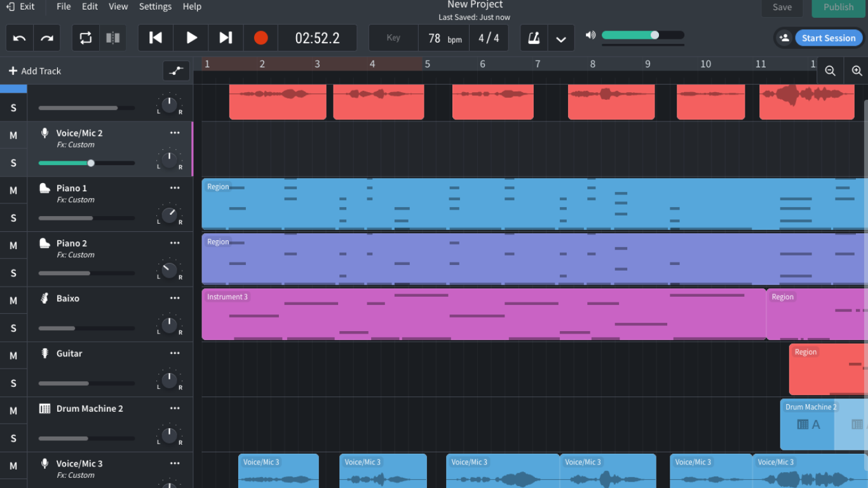The height and width of the screenshot is (488, 868).
Task: Skip back to the project start
Action: (x=156, y=38)
